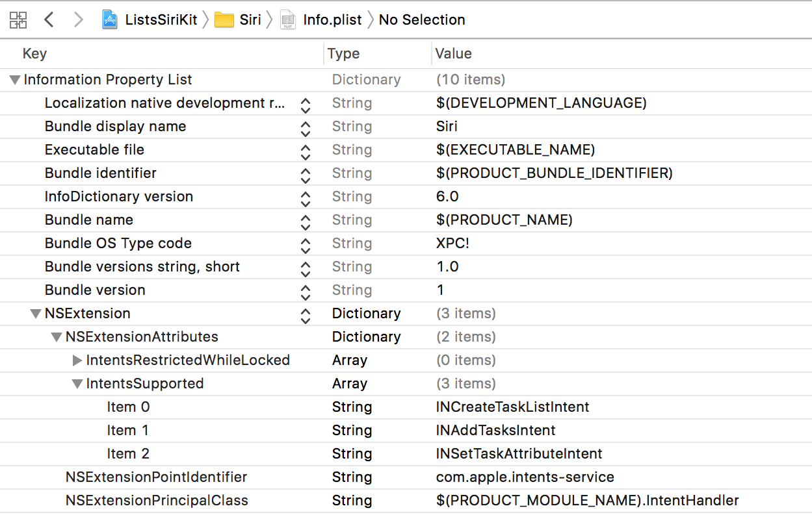Viewport: 812px width, 517px height.
Task: Open key stepper for Bundle display name
Action: [x=306, y=127]
